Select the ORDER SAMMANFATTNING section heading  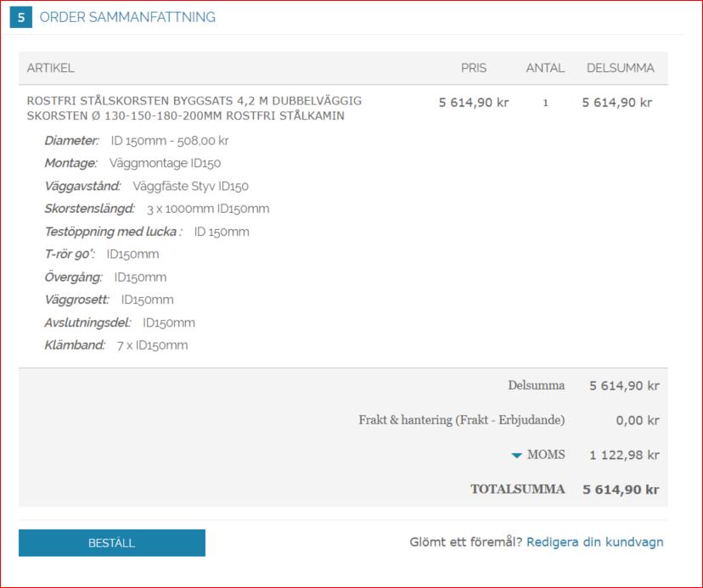127,17
